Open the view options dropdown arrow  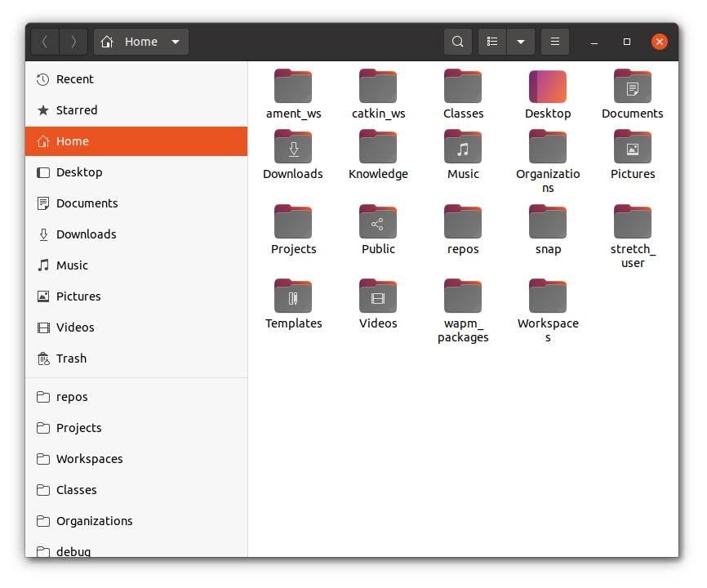tap(521, 42)
